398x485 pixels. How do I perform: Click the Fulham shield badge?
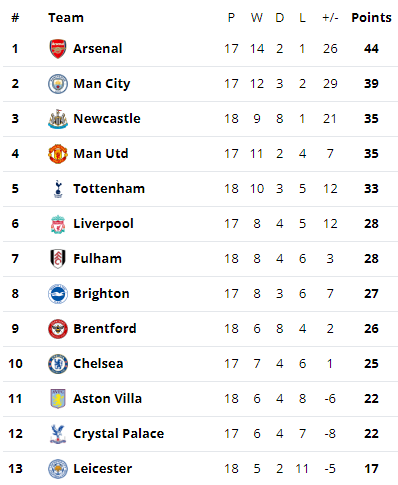(58, 259)
